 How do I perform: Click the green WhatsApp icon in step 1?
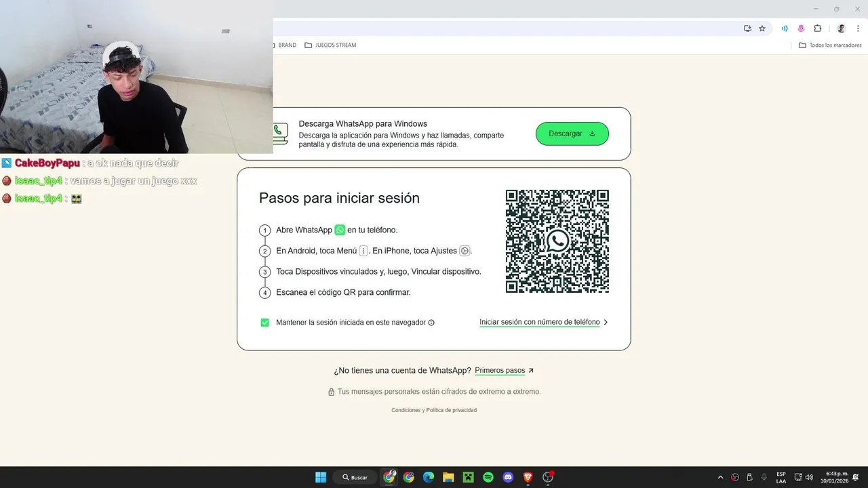[x=340, y=230]
